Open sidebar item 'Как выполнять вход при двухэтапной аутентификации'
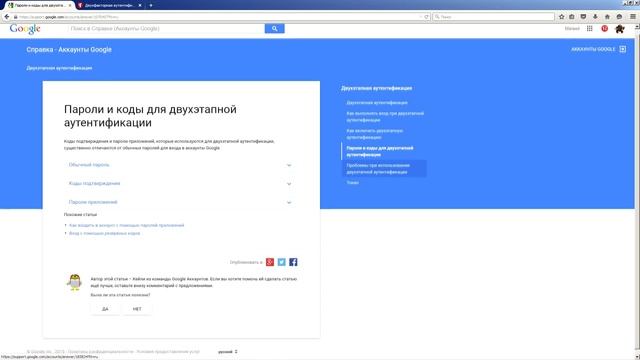Screen dimensions: 640x360 (385, 117)
